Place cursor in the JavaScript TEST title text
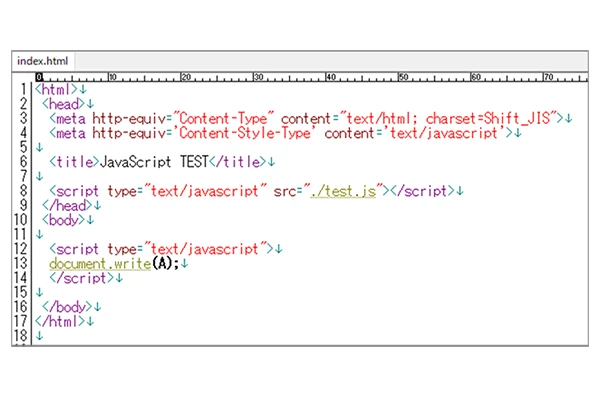This screenshot has height=416, width=600. click(154, 162)
